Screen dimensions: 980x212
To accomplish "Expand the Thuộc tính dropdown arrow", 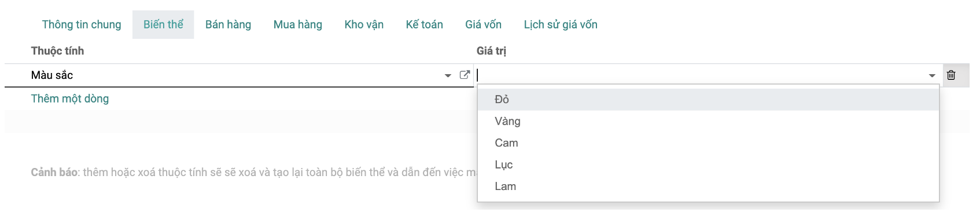I will [448, 76].
